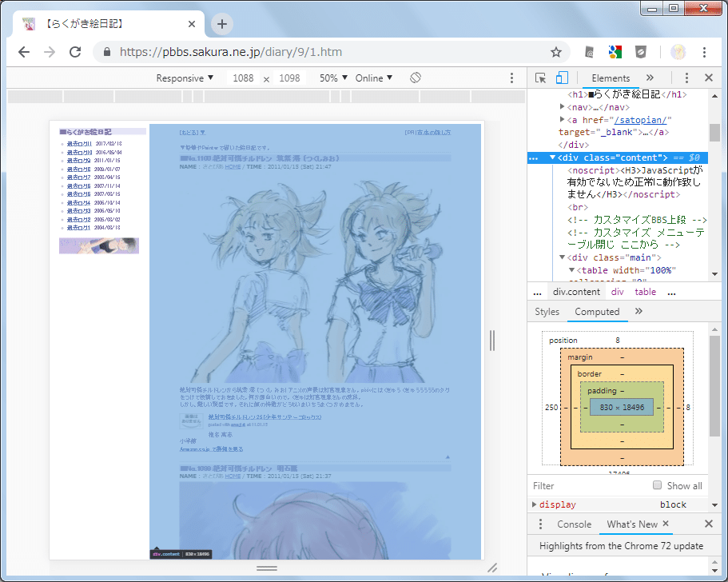The height and width of the screenshot is (582, 728).
Task: Click the h1 らくがき絵日記 element line
Action: click(627, 94)
